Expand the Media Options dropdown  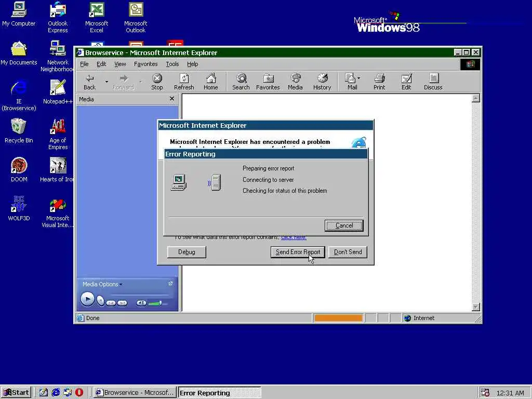102,284
